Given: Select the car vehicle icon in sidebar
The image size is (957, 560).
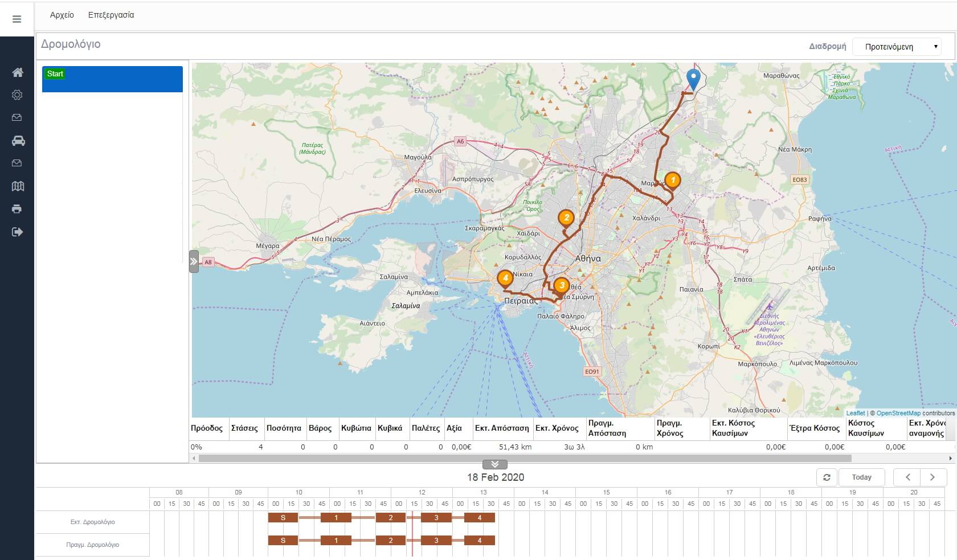Looking at the screenshot, I should 18,141.
